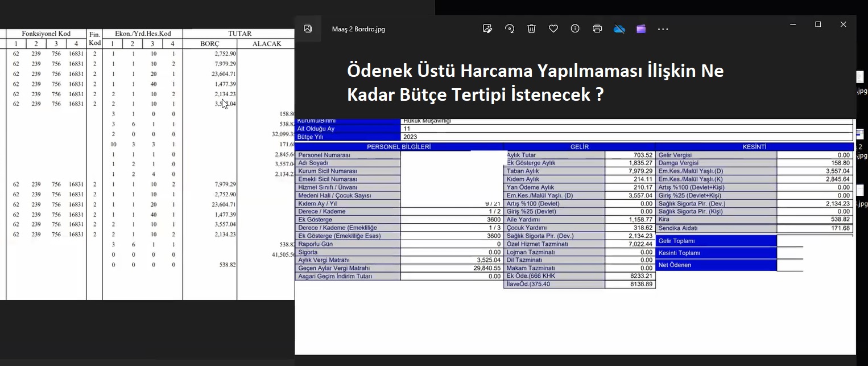The width and height of the screenshot is (868, 366).
Task: Toggle the favorite heart icon
Action: tap(553, 28)
